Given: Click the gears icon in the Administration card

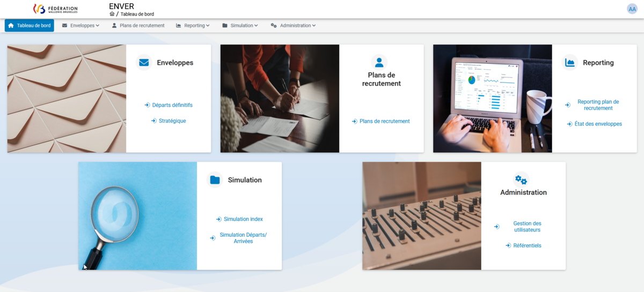Looking at the screenshot, I should click(521, 179).
